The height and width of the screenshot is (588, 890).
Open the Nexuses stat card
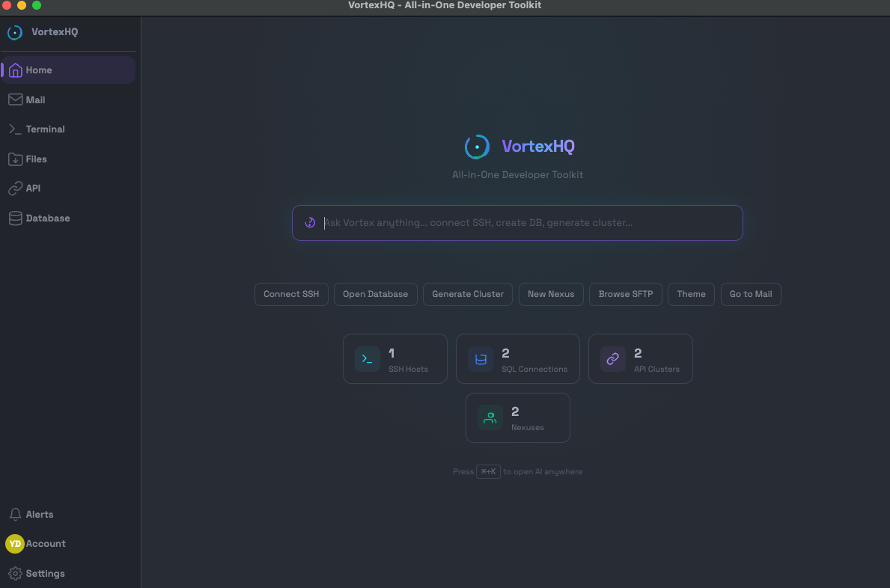517,418
